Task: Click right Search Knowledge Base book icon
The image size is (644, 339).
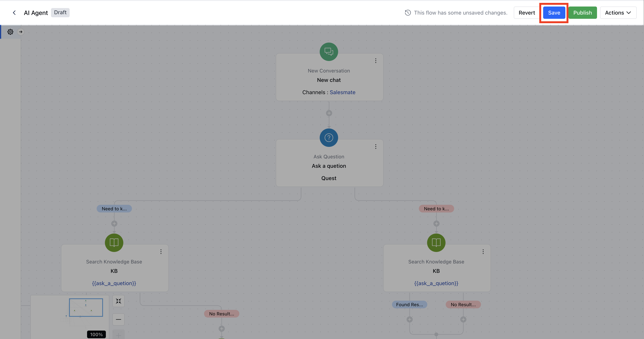Action: point(436,243)
